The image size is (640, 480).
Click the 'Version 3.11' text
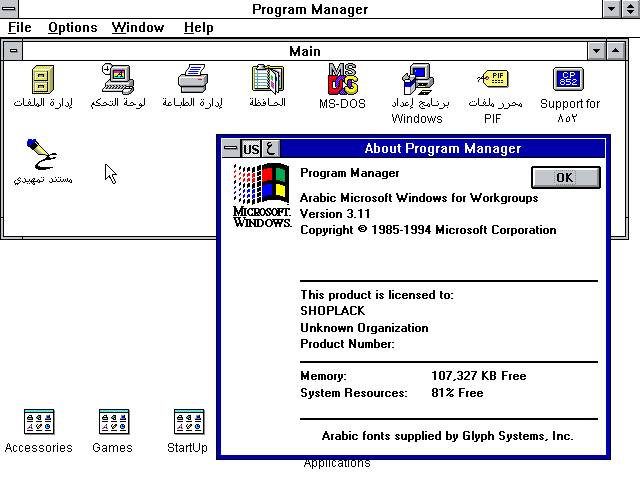coord(335,214)
